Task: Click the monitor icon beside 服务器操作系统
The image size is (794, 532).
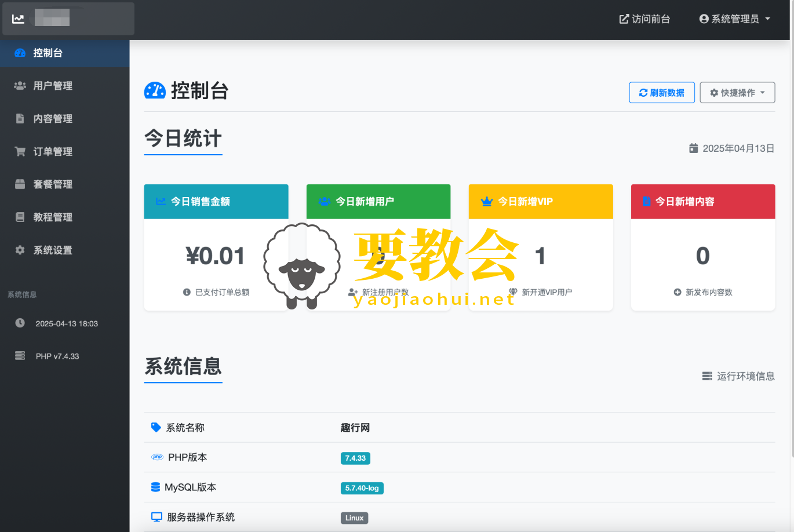Action: pos(156,517)
